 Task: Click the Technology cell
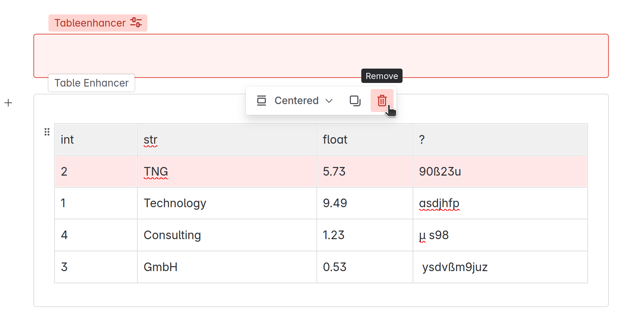tap(227, 203)
